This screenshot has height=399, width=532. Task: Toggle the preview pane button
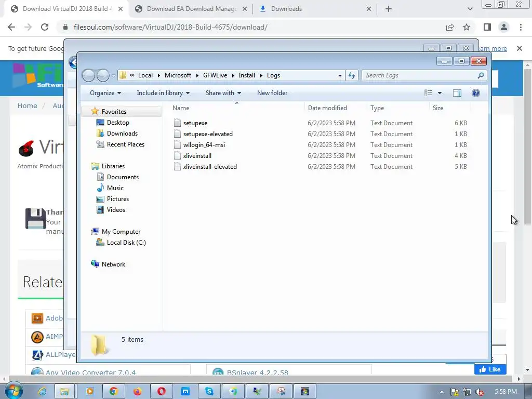click(x=457, y=92)
